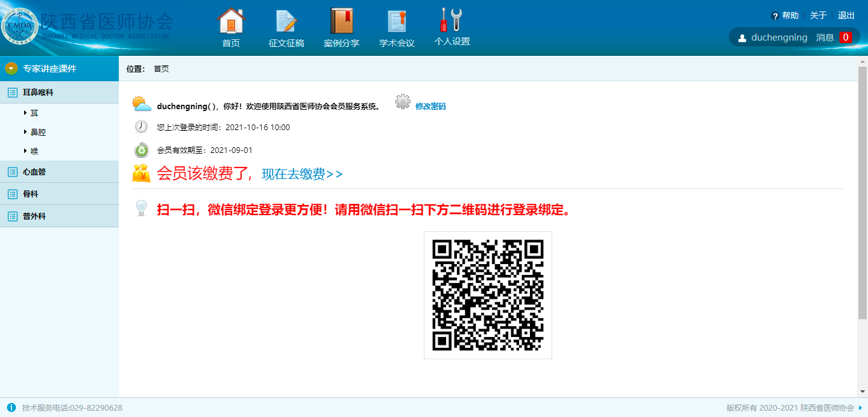Open the 消息 messages counter badge
The image size is (868, 417).
coord(845,37)
